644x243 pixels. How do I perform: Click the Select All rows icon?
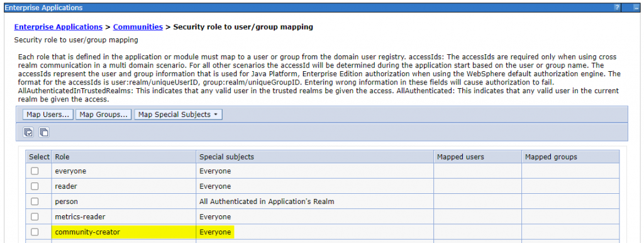(28, 132)
